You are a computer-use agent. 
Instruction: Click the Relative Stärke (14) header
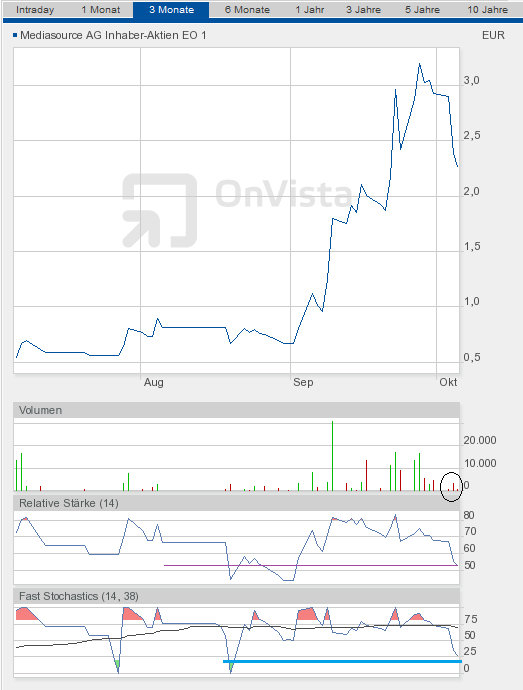[x=236, y=503]
